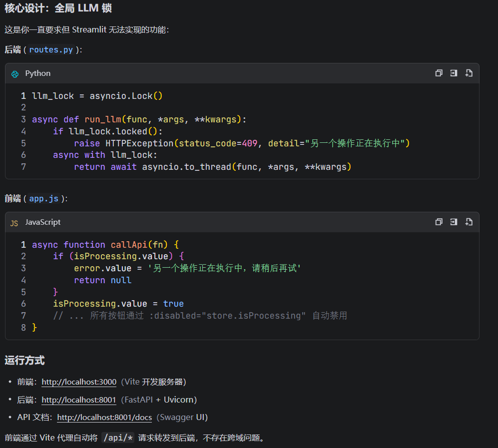Click the "核心设计：全局 LLM 锁" heading
This screenshot has width=498, height=448.
click(x=58, y=8)
